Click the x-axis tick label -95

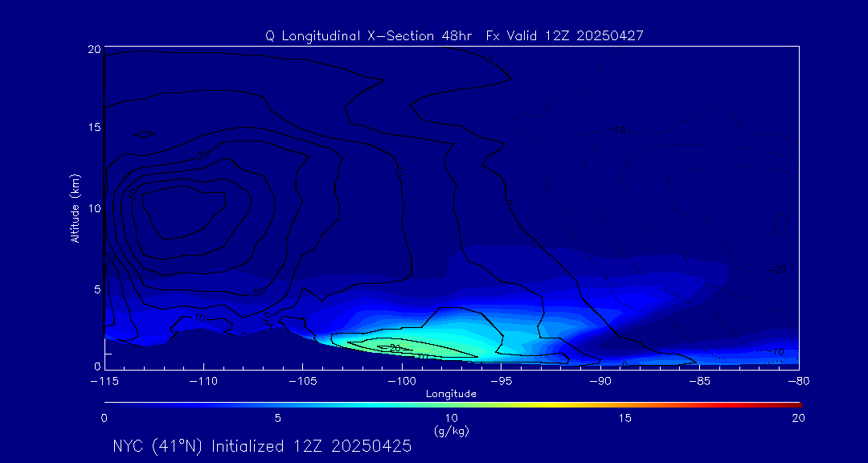501,382
